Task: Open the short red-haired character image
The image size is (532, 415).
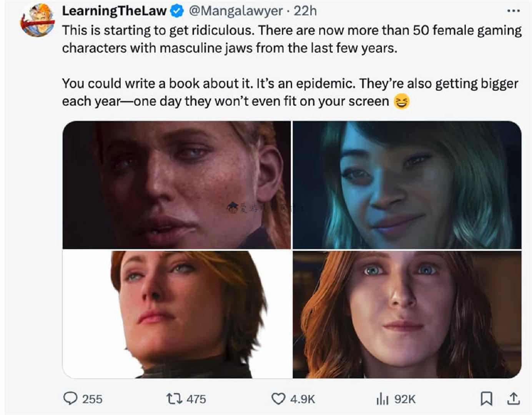Action: click(x=177, y=314)
